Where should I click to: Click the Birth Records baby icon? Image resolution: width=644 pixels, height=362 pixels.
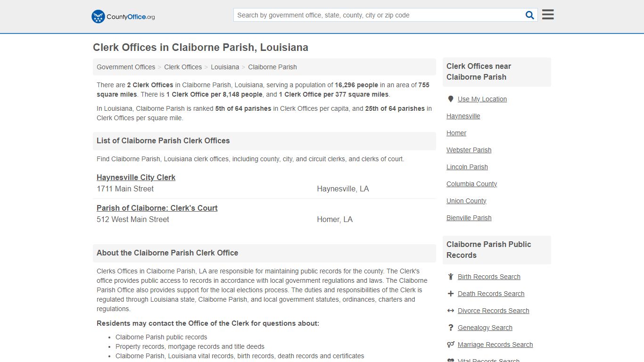pyautogui.click(x=451, y=277)
